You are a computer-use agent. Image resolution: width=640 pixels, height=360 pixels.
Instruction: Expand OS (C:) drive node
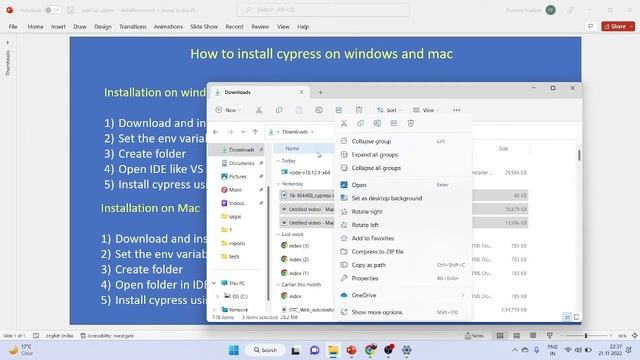click(217, 296)
